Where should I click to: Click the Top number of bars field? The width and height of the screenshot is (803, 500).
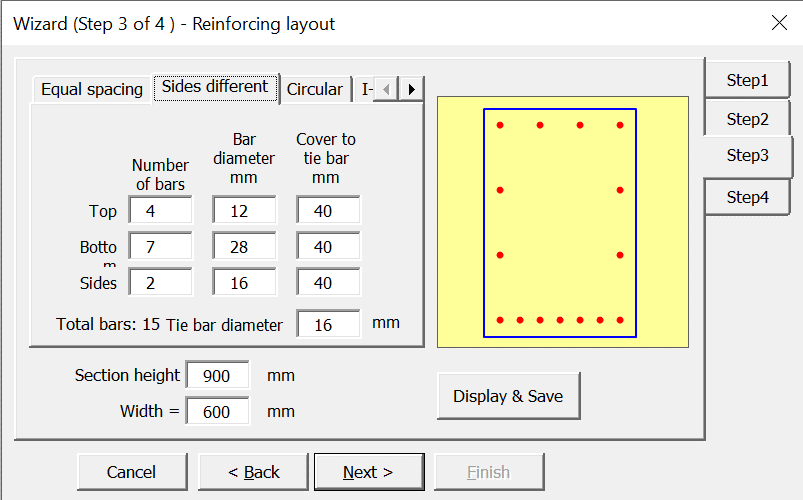click(x=160, y=211)
